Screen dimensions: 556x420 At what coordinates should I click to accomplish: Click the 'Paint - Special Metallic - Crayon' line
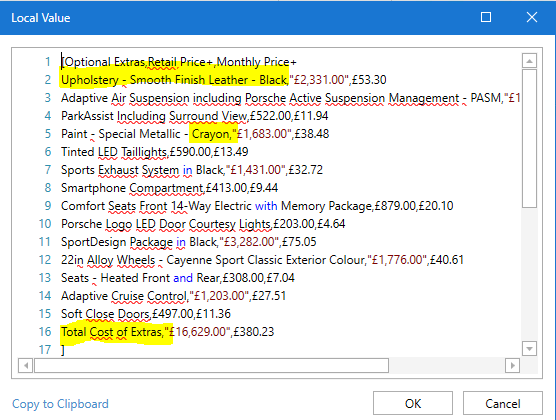[195, 134]
